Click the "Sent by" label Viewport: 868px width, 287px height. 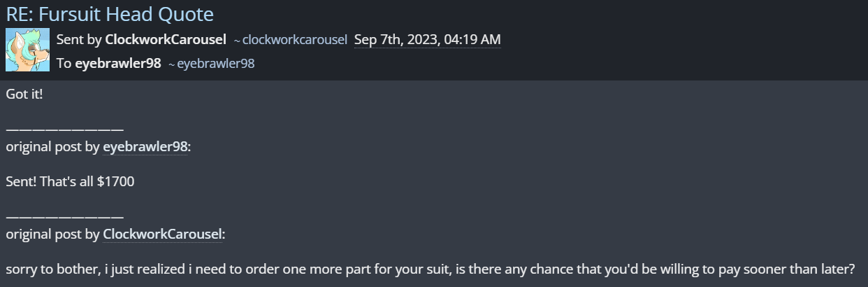[x=79, y=39]
